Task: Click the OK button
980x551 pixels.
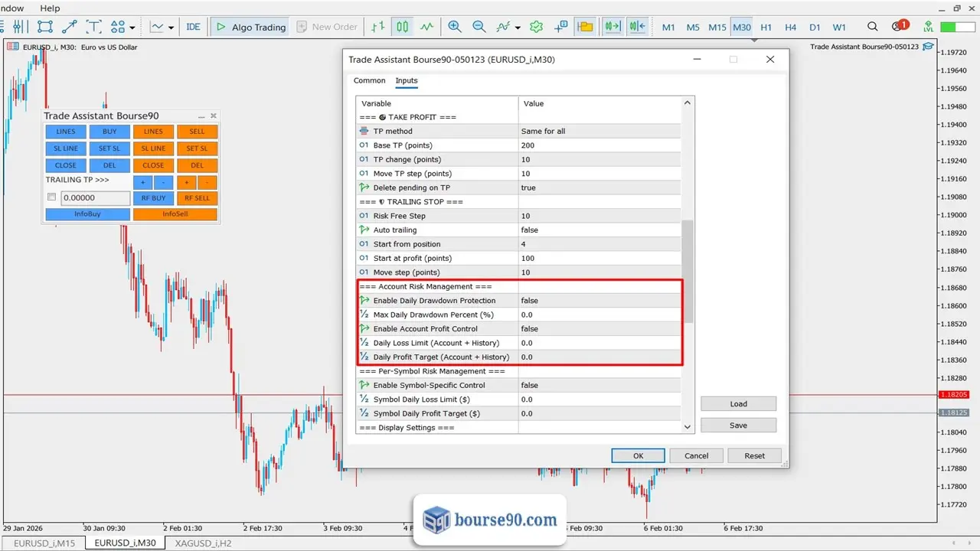Action: (638, 455)
